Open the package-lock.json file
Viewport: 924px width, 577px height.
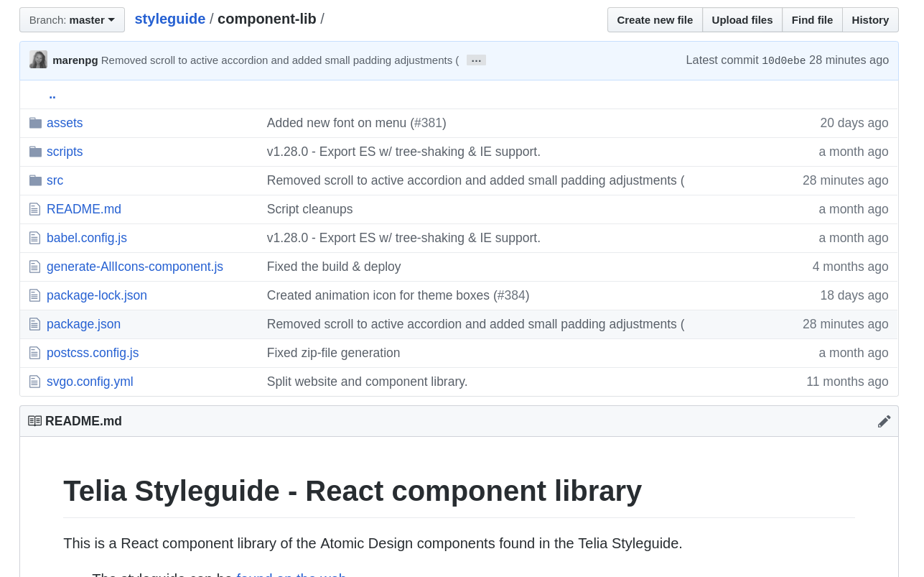click(97, 295)
